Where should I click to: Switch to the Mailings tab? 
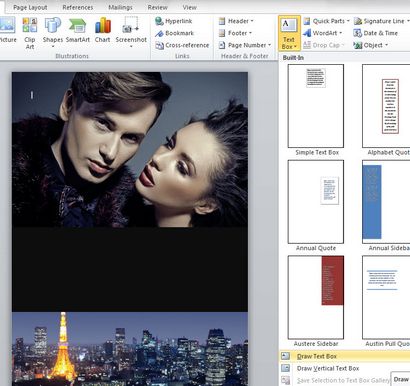[x=120, y=7]
